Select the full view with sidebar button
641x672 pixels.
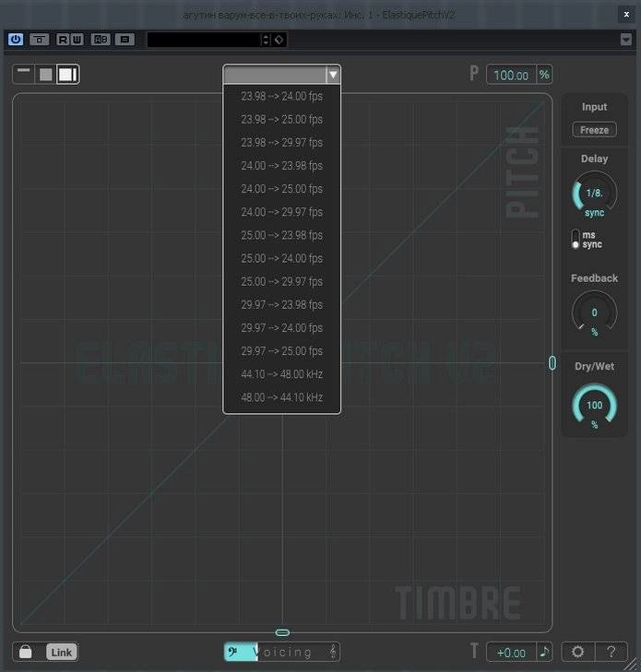[67, 75]
